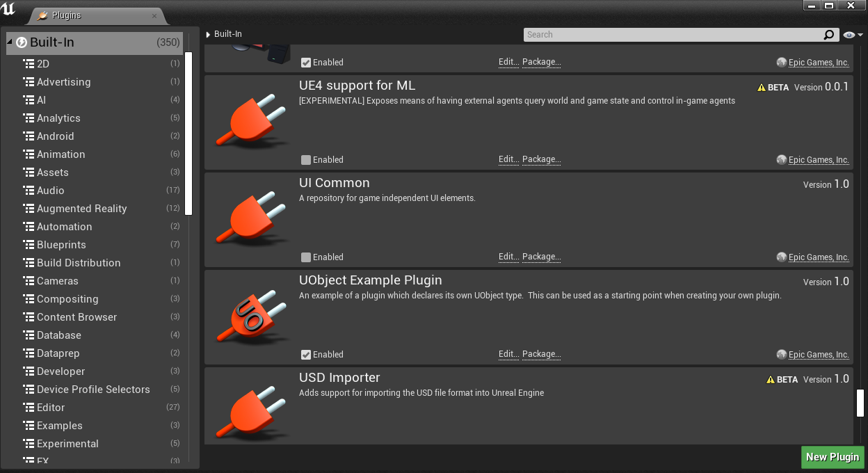Enable the UE4 support for ML plugin
Viewport: 868px width, 473px height.
[306, 160]
